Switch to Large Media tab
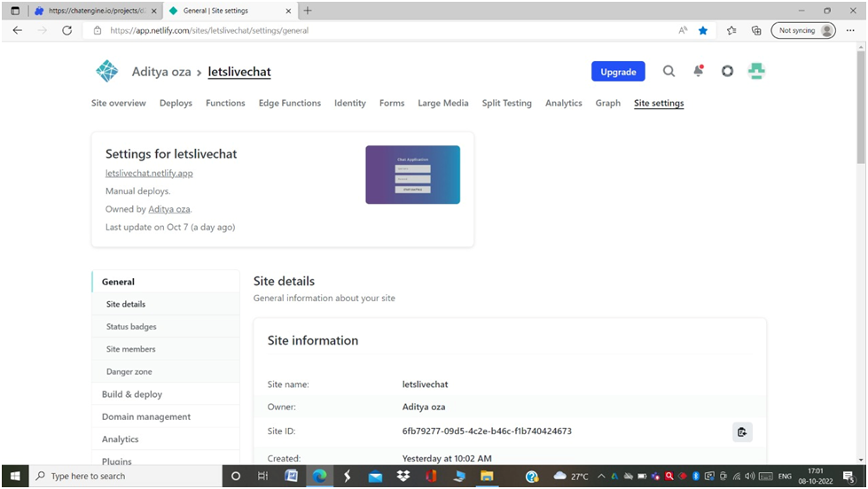The image size is (868, 489). tap(442, 103)
